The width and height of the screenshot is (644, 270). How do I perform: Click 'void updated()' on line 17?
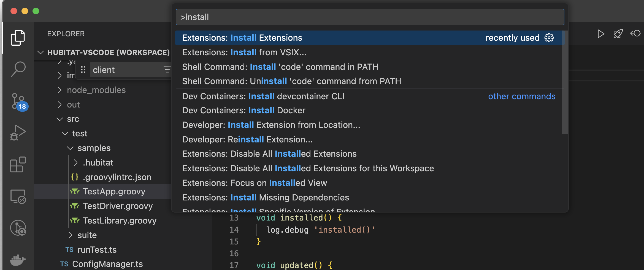289,265
